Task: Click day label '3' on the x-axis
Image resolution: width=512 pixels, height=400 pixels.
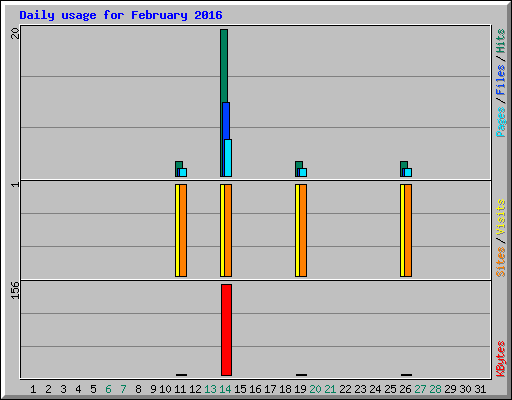Action: pyautogui.click(x=63, y=389)
